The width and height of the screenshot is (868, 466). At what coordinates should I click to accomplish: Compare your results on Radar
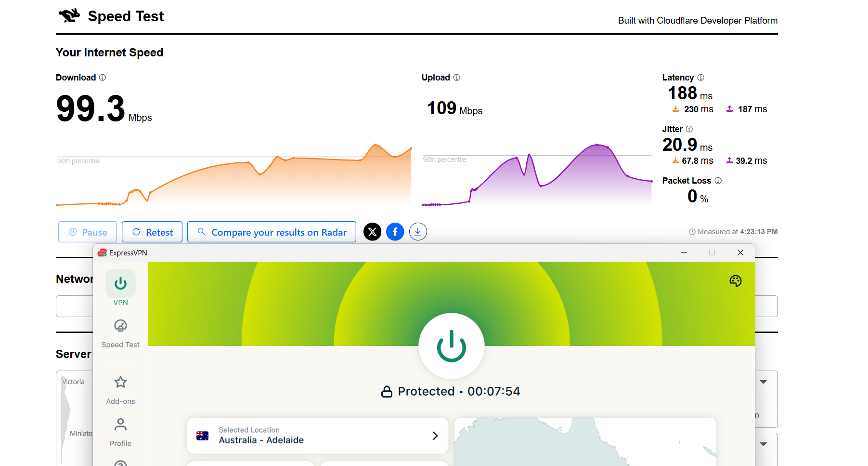(x=272, y=232)
